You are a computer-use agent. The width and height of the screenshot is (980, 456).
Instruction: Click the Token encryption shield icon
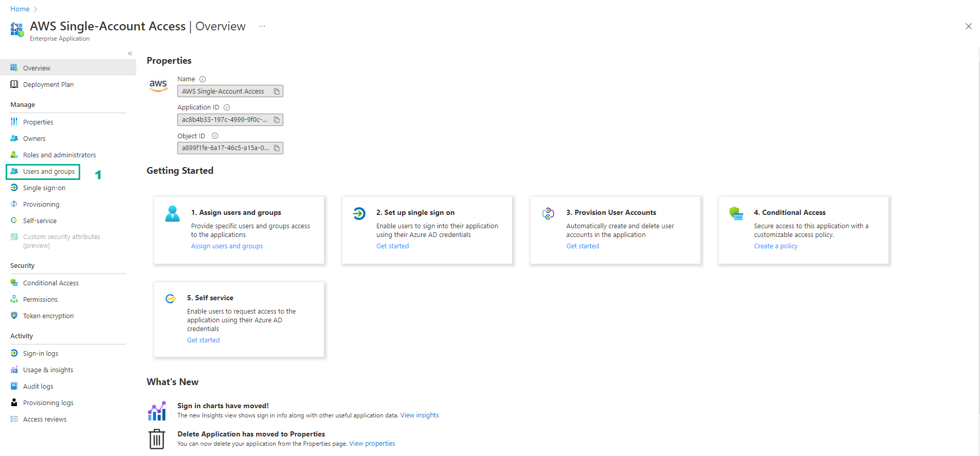14,316
